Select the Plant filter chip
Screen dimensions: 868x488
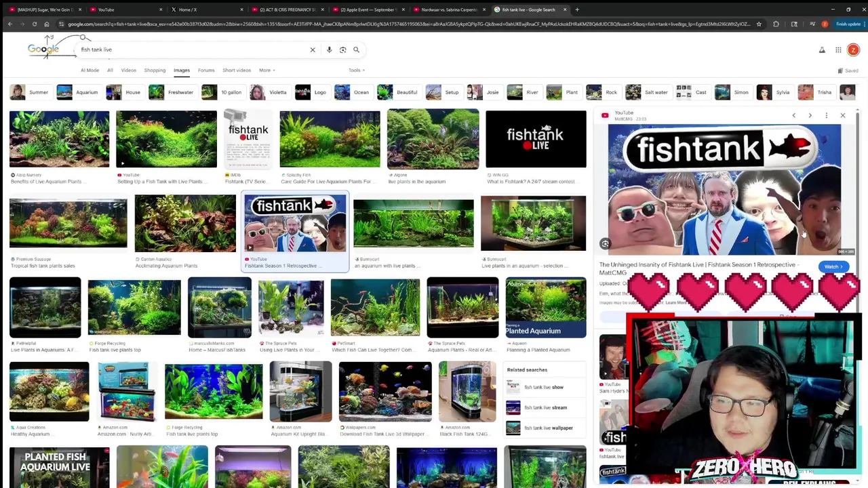[x=563, y=92]
